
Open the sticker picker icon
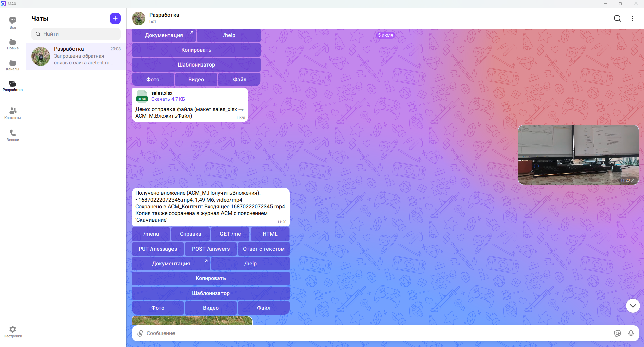tap(617, 333)
